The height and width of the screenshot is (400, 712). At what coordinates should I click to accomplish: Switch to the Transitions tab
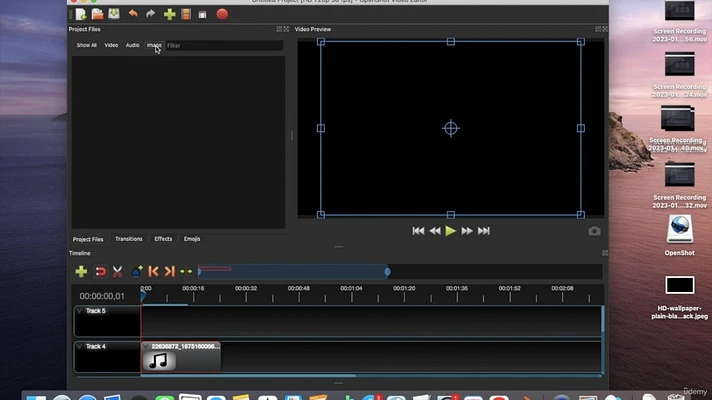[129, 239]
